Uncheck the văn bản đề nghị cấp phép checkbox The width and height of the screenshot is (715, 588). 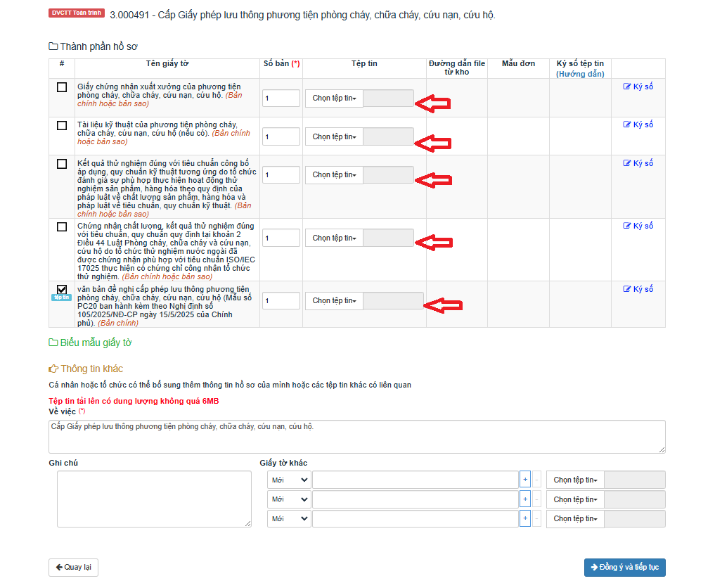click(62, 289)
